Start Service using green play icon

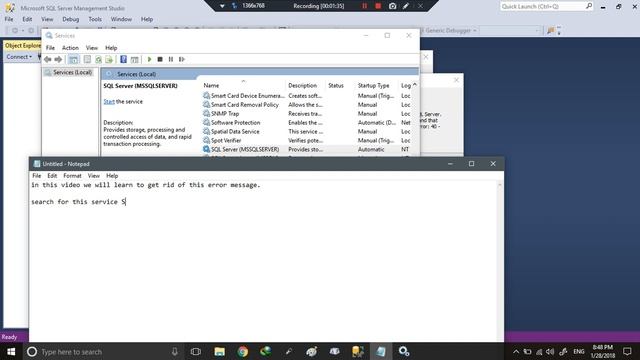(149, 60)
